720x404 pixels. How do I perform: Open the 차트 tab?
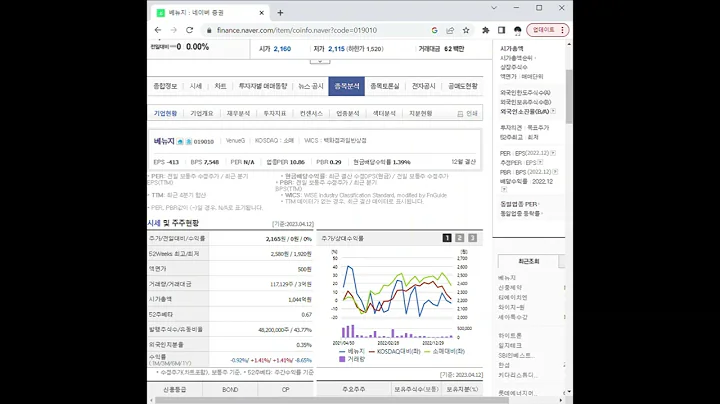(220, 86)
